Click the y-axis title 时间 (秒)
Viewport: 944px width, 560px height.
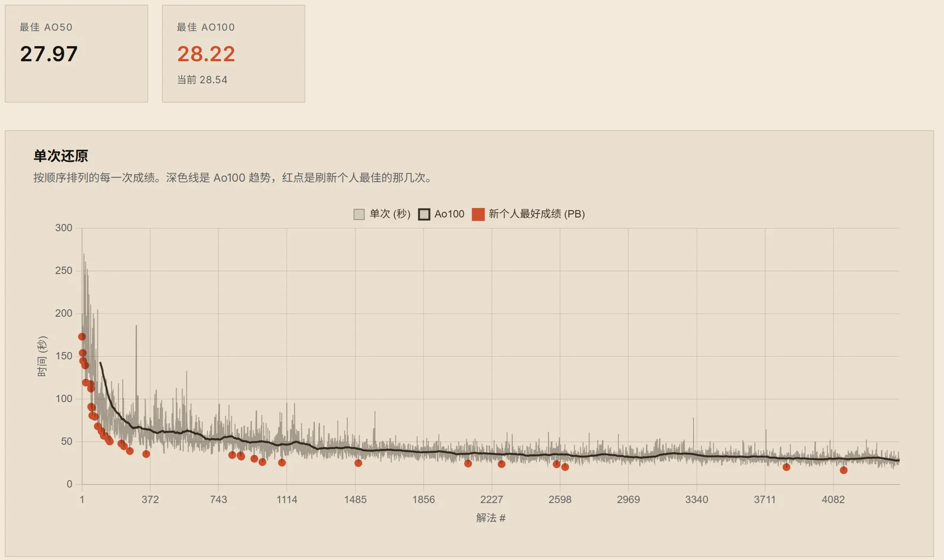click(x=42, y=356)
